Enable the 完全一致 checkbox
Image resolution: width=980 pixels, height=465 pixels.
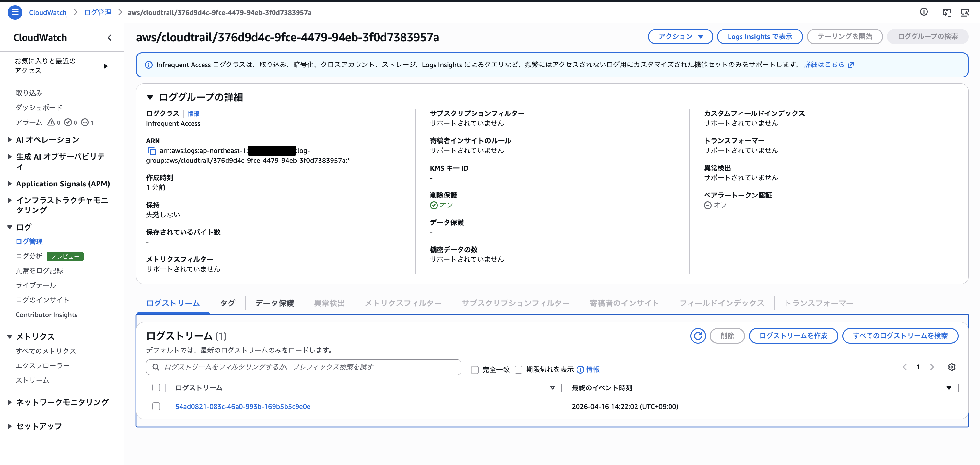474,370
